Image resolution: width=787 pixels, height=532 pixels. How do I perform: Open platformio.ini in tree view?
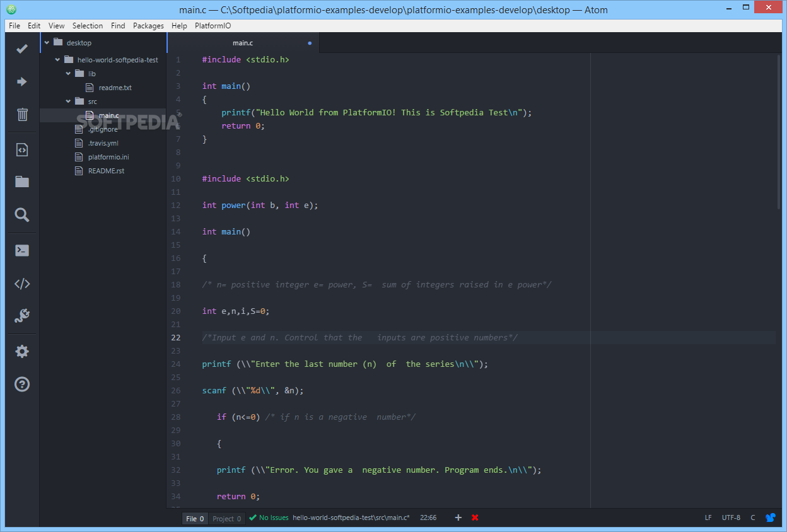108,157
